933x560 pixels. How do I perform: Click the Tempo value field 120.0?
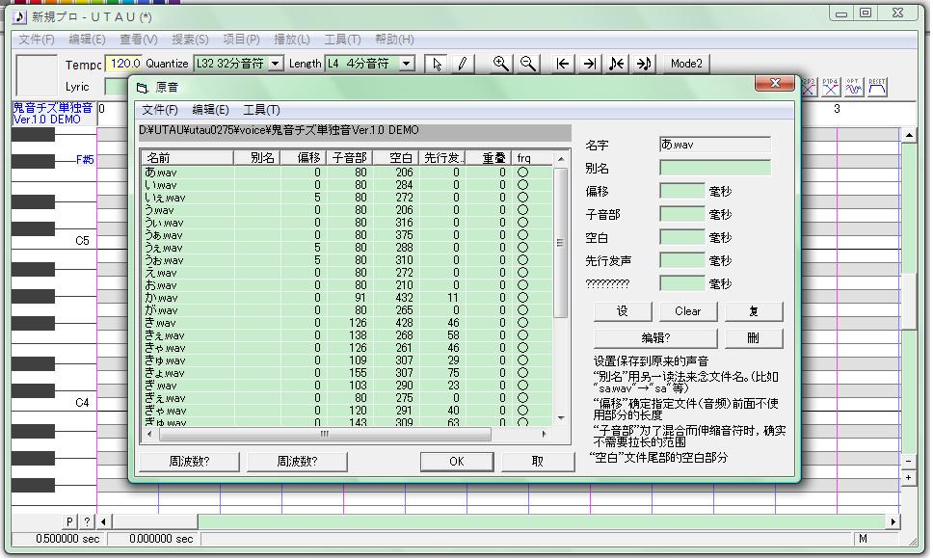coord(123,63)
